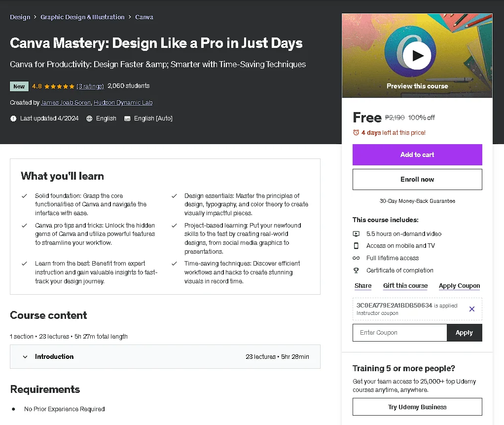Open the Design breadcrumb
504x425 pixels.
click(20, 17)
